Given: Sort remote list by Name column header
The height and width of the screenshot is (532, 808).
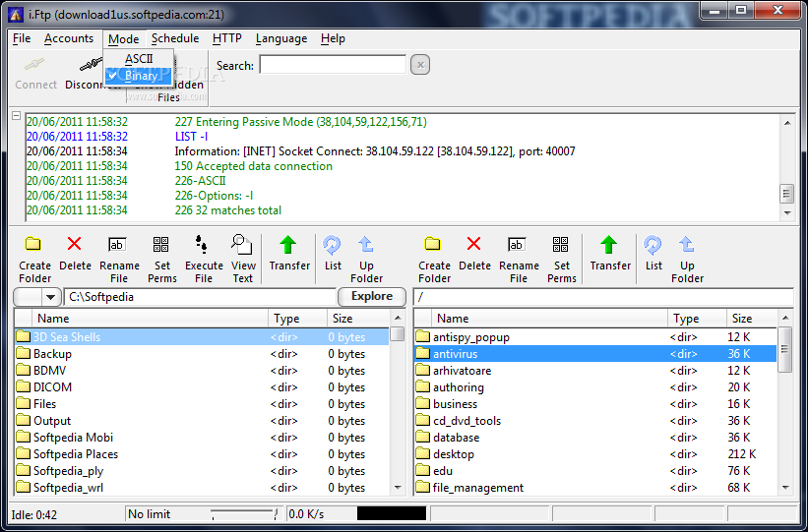Looking at the screenshot, I should point(550,319).
